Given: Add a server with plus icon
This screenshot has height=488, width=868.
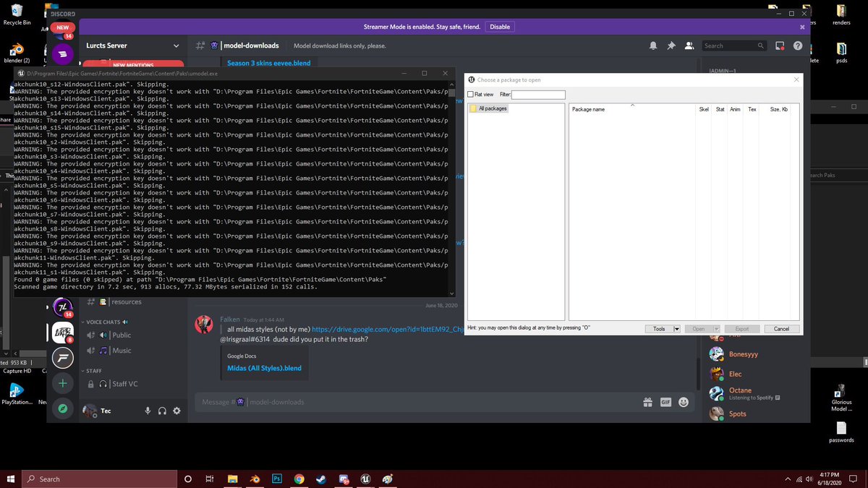Looking at the screenshot, I should pyautogui.click(x=63, y=383).
